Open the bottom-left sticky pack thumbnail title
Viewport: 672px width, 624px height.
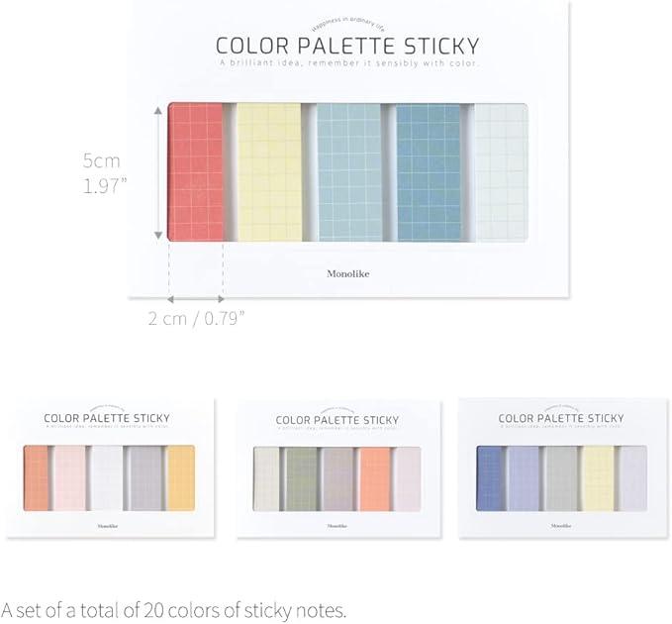107,419
